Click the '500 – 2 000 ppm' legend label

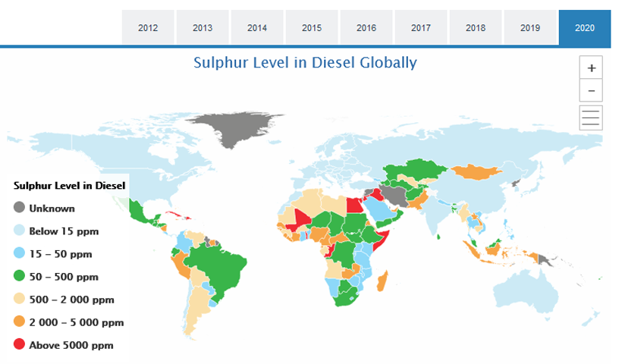[72, 300]
